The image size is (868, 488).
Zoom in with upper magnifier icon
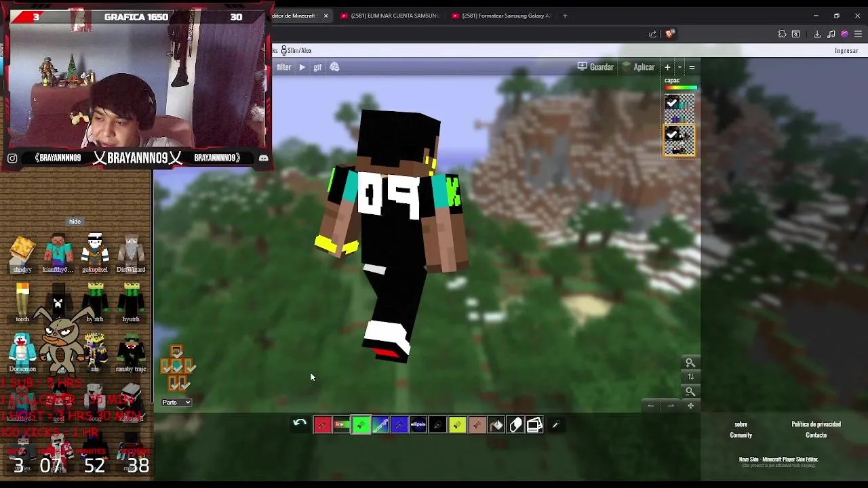[690, 363]
